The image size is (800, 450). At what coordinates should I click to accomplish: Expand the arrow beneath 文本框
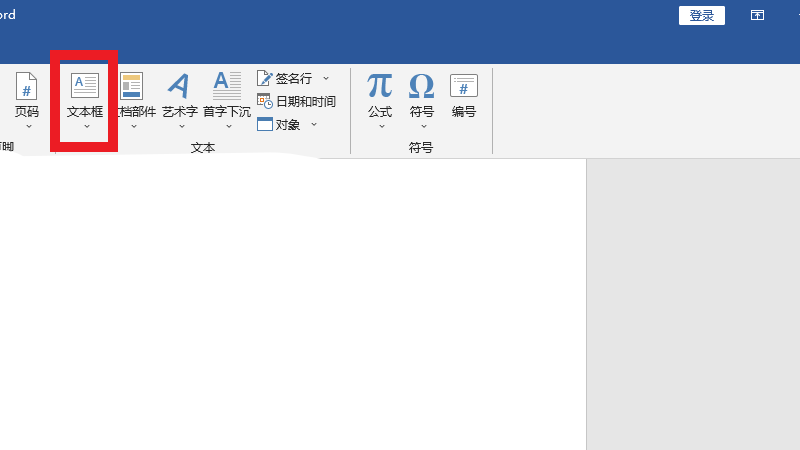[85, 127]
